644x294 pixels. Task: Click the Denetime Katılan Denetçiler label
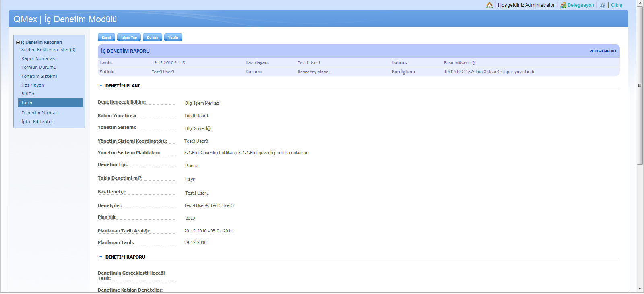tap(130, 290)
